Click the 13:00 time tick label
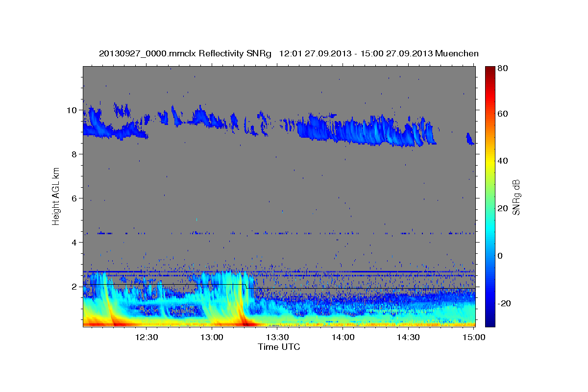Screen dimensions: 588x392 [x=212, y=337]
